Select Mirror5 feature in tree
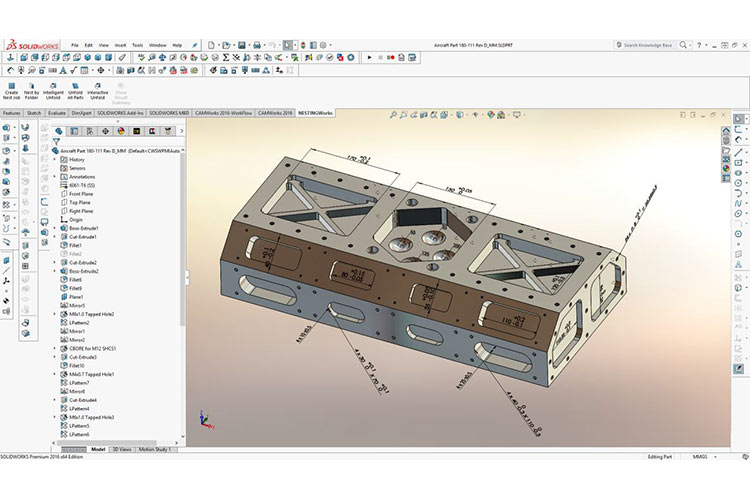Image resolution: width=750 pixels, height=500 pixels. (x=73, y=306)
